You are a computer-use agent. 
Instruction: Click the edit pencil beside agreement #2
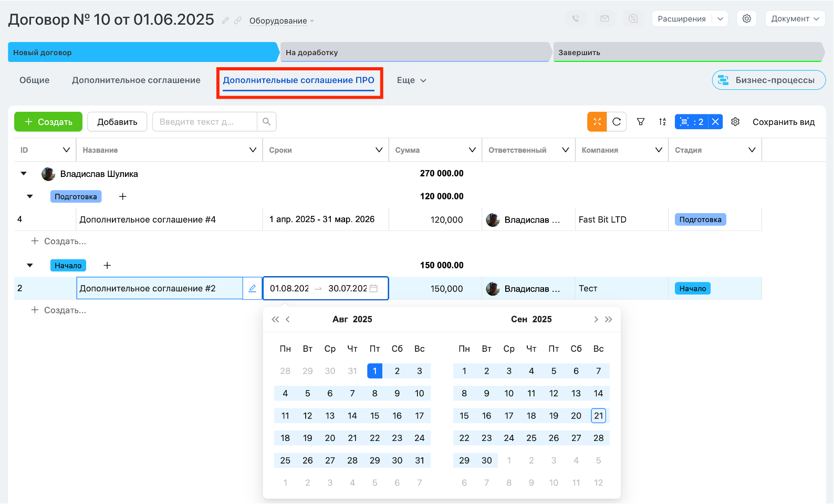(253, 288)
